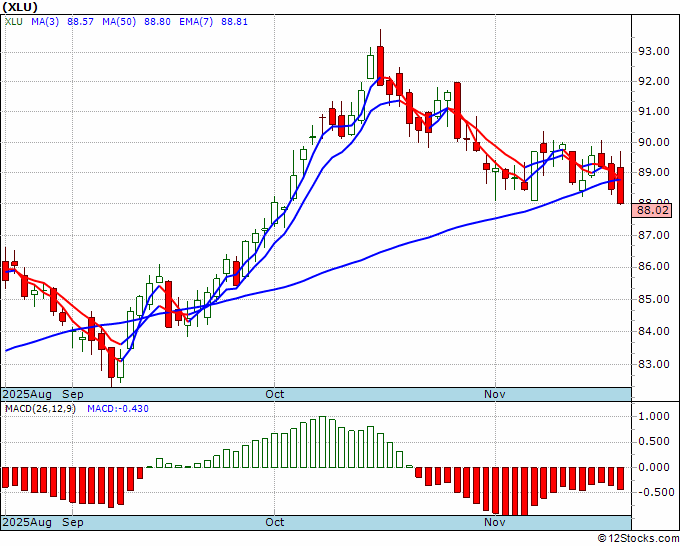Click the 0.500 MACD axis label
The image size is (680, 546).
pyautogui.click(x=654, y=441)
